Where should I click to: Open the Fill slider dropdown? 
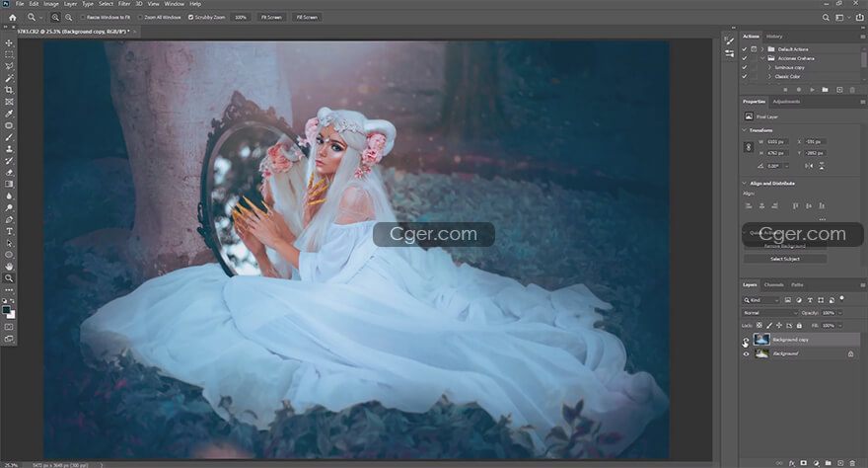(839, 326)
